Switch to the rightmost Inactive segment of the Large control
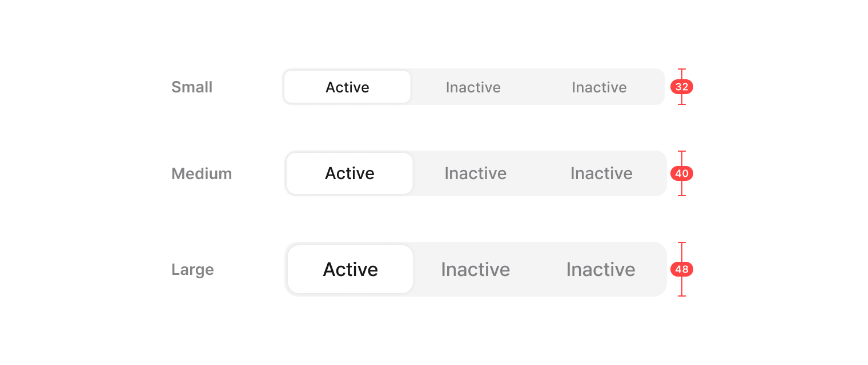Screen dimensions: 868x365 [x=601, y=269]
